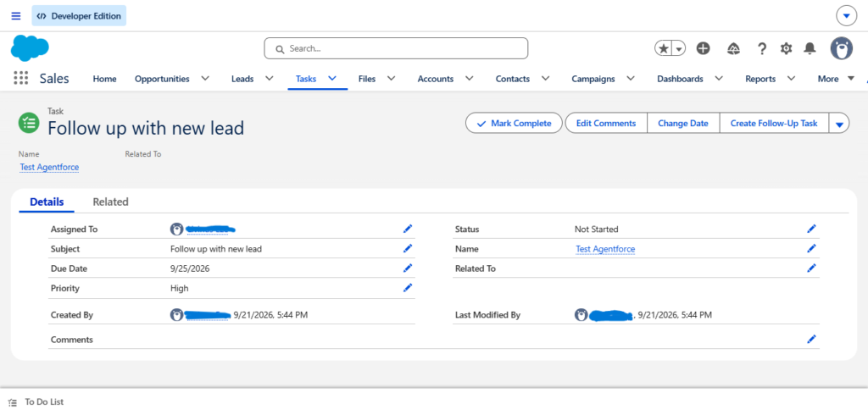This screenshot has width=868, height=415.
Task: Open the Setup gear icon
Action: pos(786,48)
